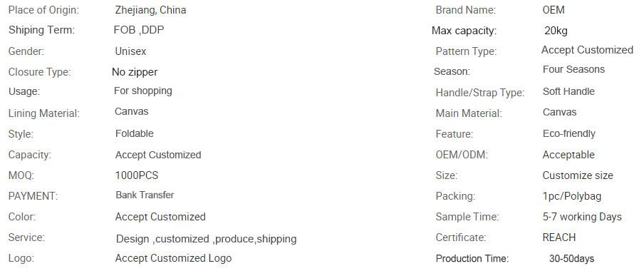Click the 'Unisex' gender value
Screen dimensions: 644x271
[130, 51]
